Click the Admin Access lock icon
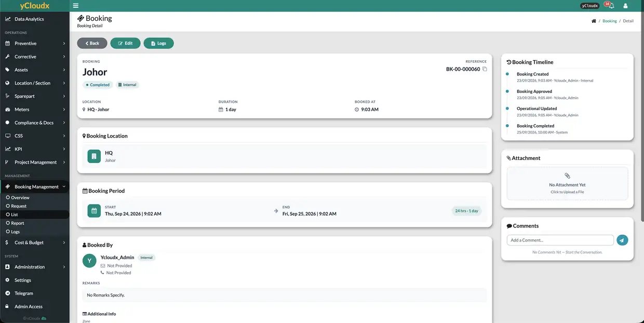This screenshot has height=323, width=644. point(8,306)
